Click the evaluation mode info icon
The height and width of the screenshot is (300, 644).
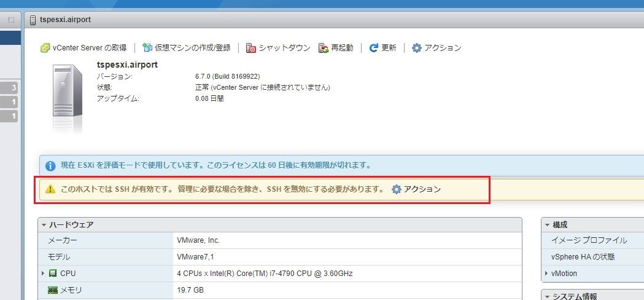[50, 166]
